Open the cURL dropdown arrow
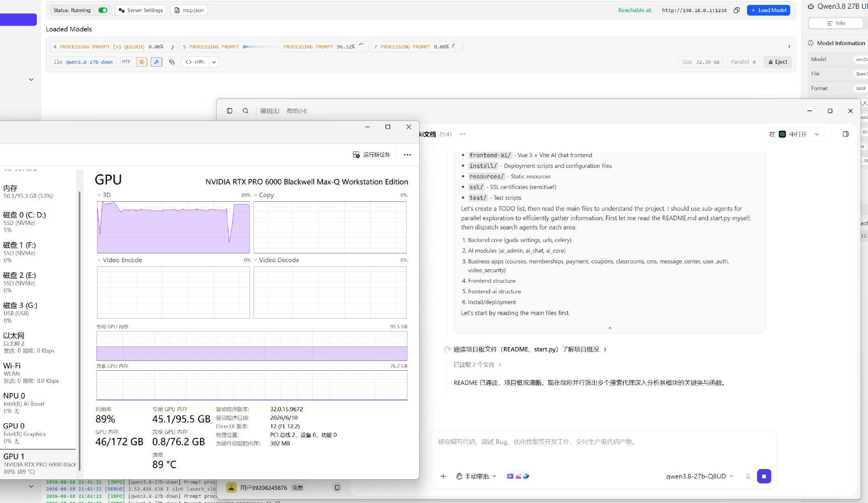The height and width of the screenshot is (503, 868). tap(214, 62)
